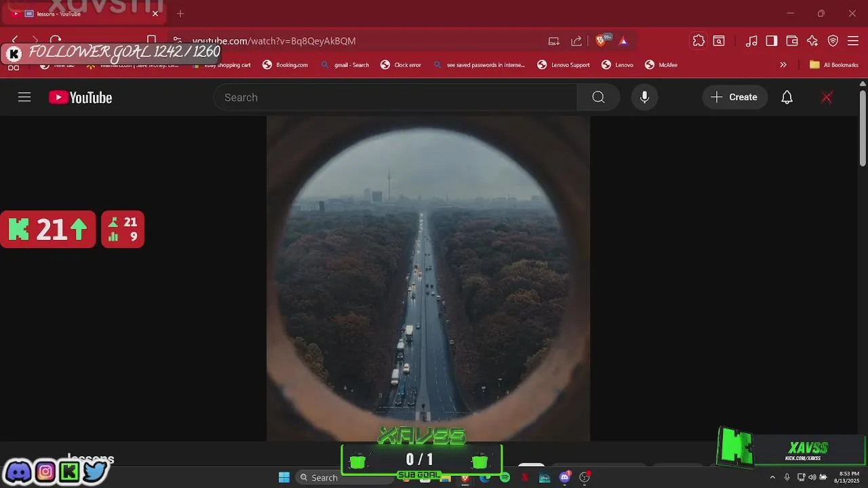Click the system tray microphone icon
This screenshot has height=488, width=868.
[787, 477]
